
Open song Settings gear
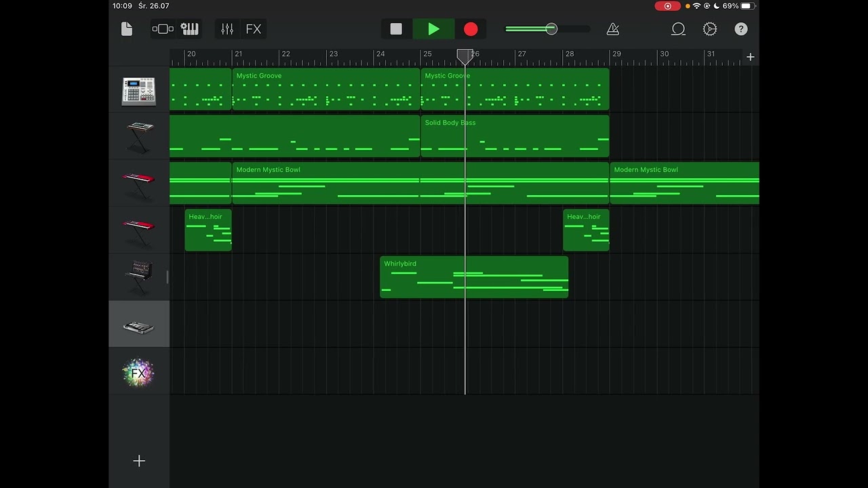[x=710, y=29]
